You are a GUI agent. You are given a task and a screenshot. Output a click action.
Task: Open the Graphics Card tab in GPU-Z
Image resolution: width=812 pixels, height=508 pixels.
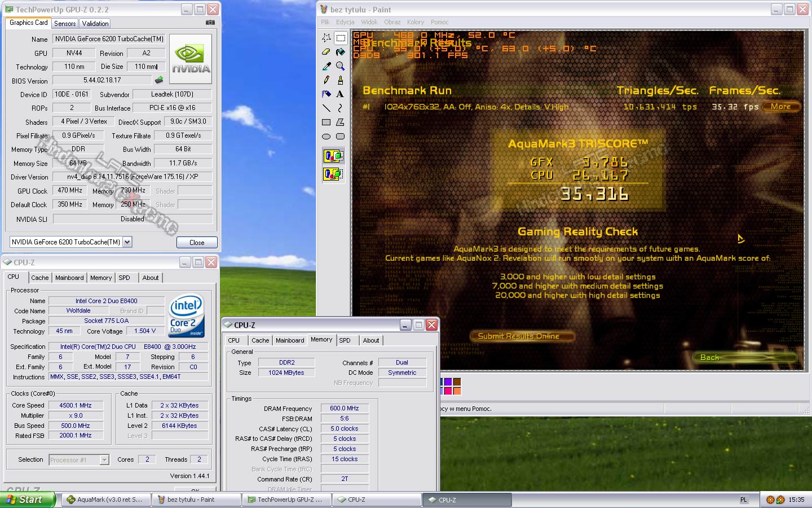(x=28, y=23)
